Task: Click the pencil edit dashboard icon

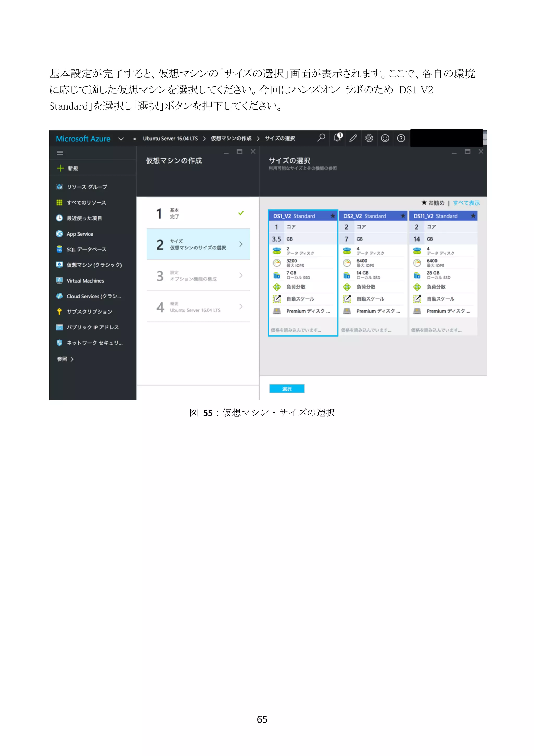Action: pos(353,138)
